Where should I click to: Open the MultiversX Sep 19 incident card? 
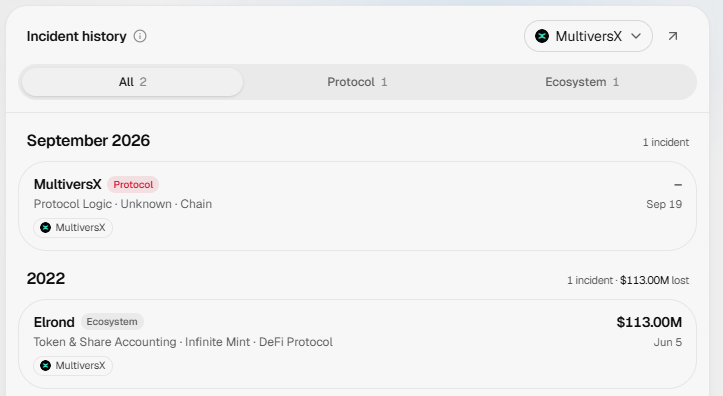point(357,206)
